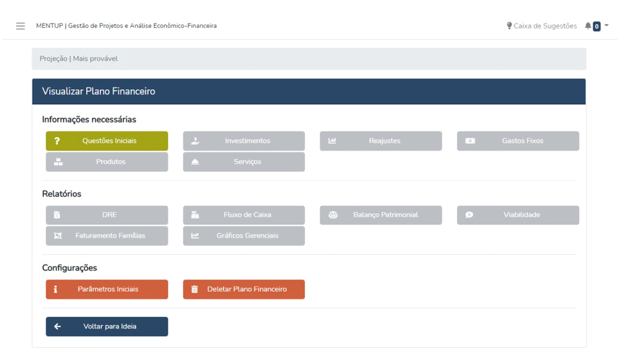Click the notification bell icon
620x364 pixels.
coord(588,26)
